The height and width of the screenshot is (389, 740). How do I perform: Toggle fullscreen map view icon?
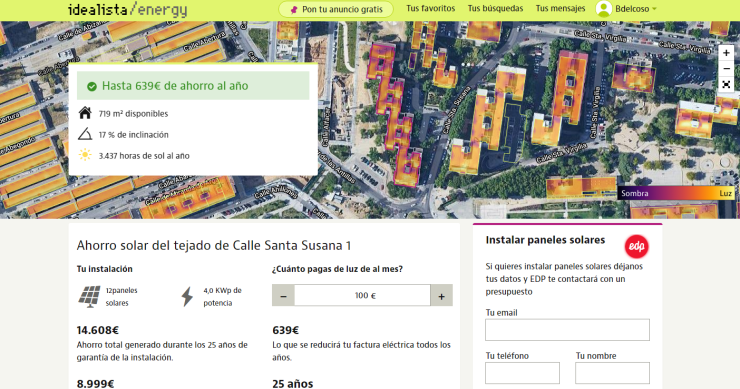pyautogui.click(x=726, y=85)
